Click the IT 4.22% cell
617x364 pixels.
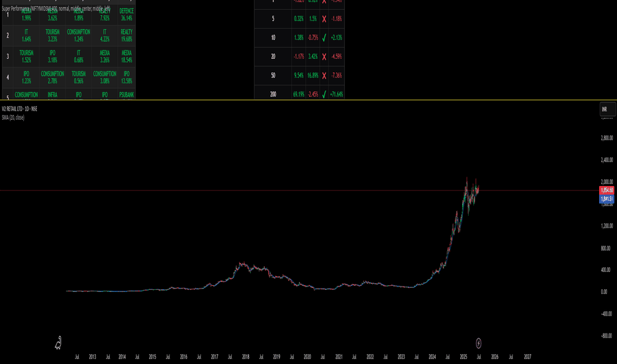click(x=105, y=36)
